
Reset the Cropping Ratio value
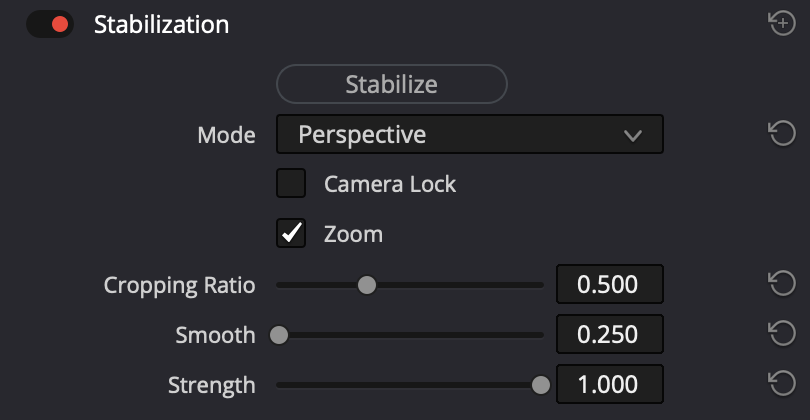click(782, 283)
